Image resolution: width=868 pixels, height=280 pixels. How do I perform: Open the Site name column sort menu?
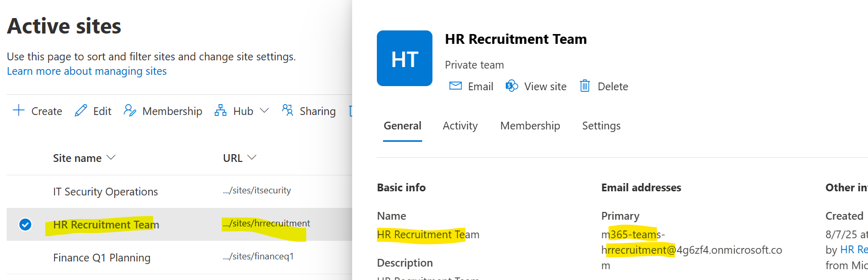(x=111, y=158)
